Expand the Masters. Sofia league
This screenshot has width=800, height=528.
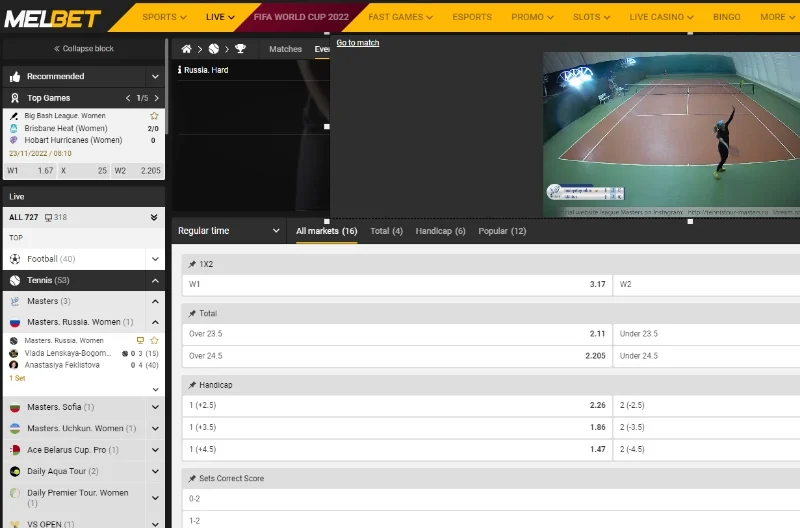[155, 408]
